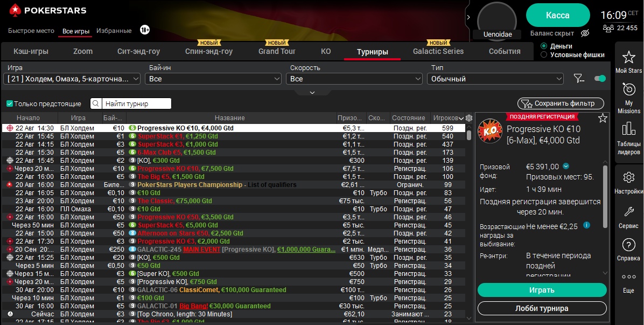
Task: Click the Играть button
Action: tap(542, 290)
